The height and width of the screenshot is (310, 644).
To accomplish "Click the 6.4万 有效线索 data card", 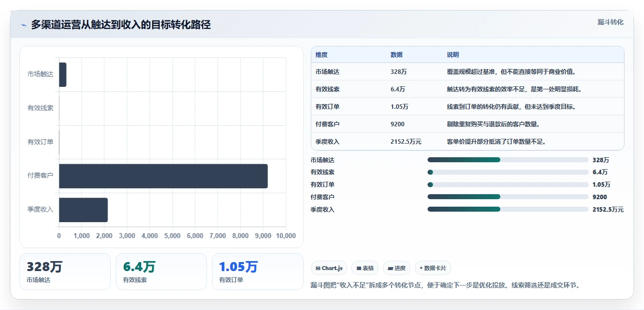I will point(161,272).
